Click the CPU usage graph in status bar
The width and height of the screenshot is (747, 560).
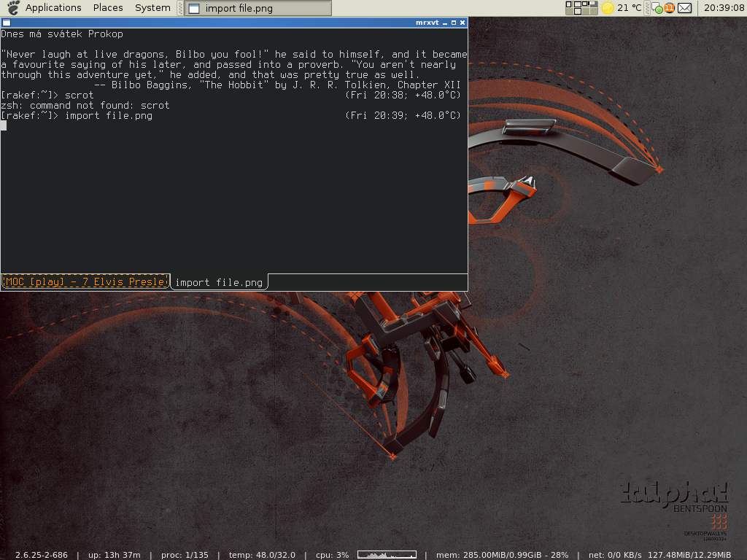point(387,555)
